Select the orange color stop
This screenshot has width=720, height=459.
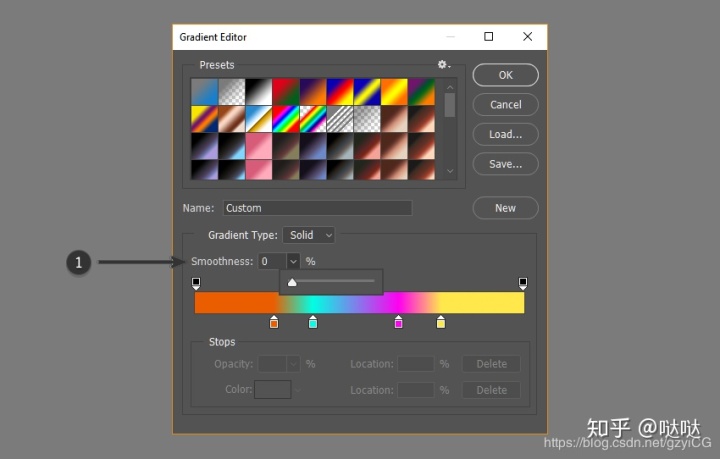[274, 322]
